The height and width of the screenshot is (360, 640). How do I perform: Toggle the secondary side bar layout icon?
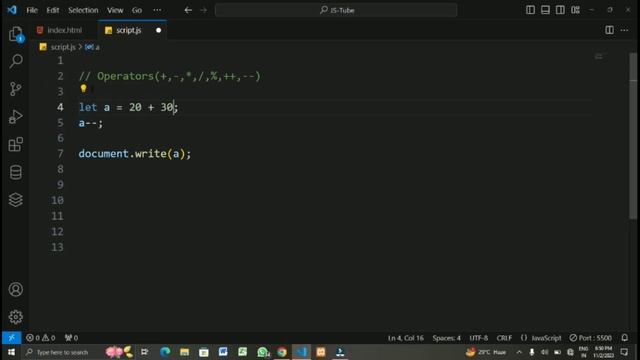(x=560, y=10)
